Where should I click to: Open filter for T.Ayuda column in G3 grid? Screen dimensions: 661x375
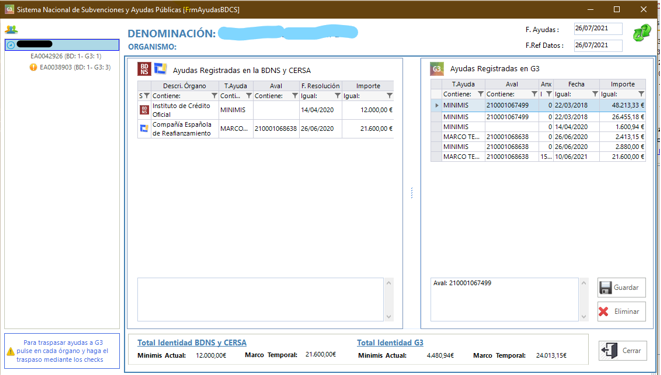(480, 94)
